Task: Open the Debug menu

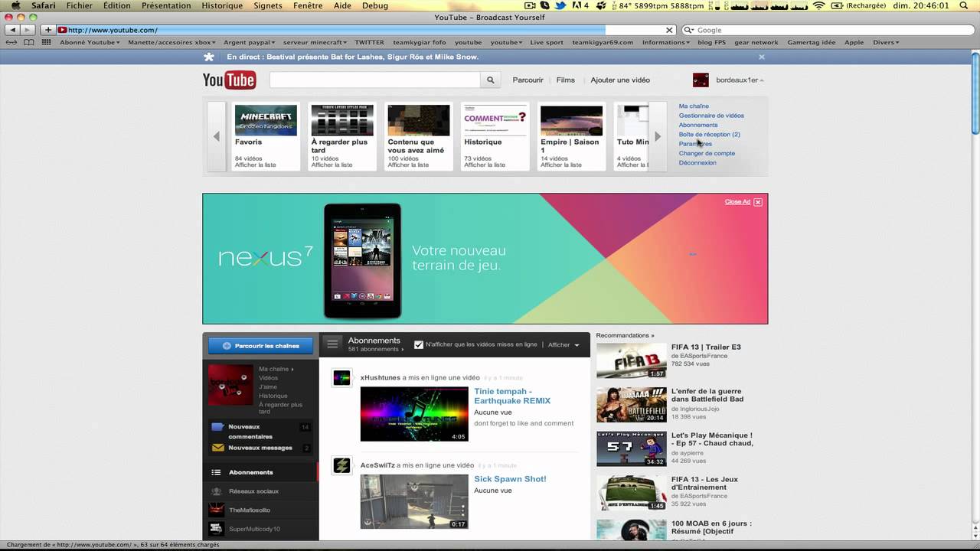Action: tap(375, 5)
